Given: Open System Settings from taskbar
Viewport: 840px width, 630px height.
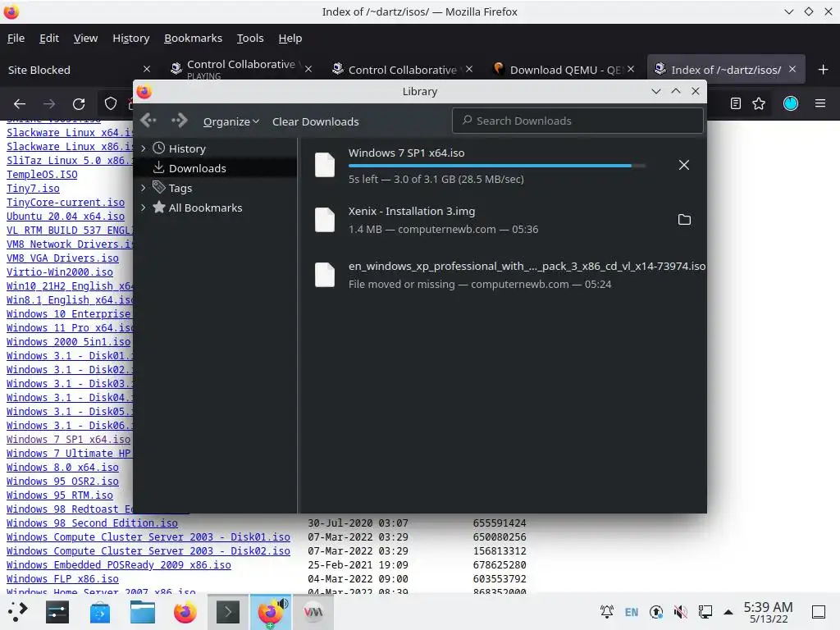Looking at the screenshot, I should (57, 612).
